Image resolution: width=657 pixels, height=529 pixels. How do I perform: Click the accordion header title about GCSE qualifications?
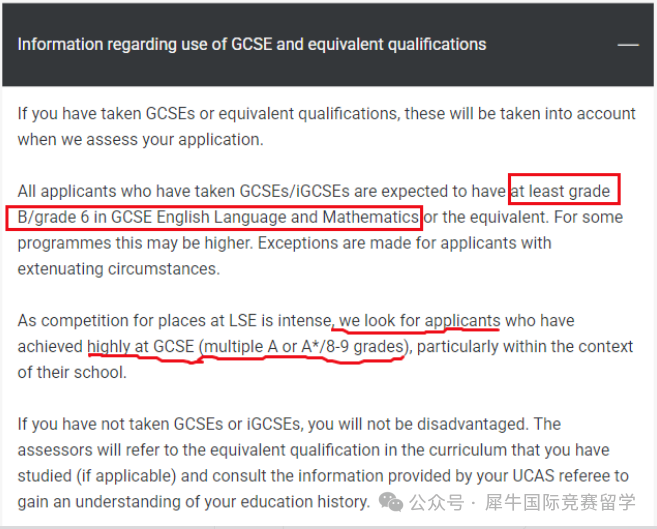tap(252, 44)
